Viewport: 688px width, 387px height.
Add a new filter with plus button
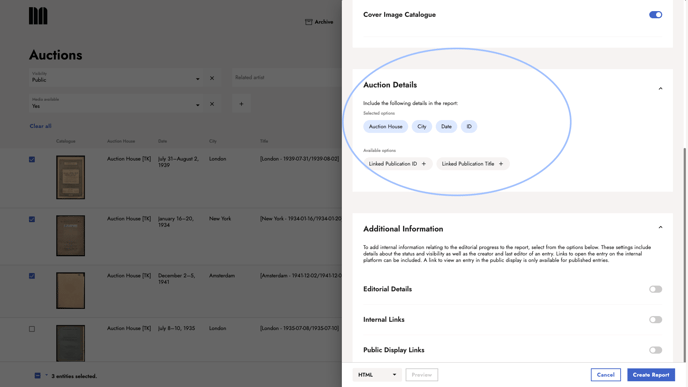[241, 104]
